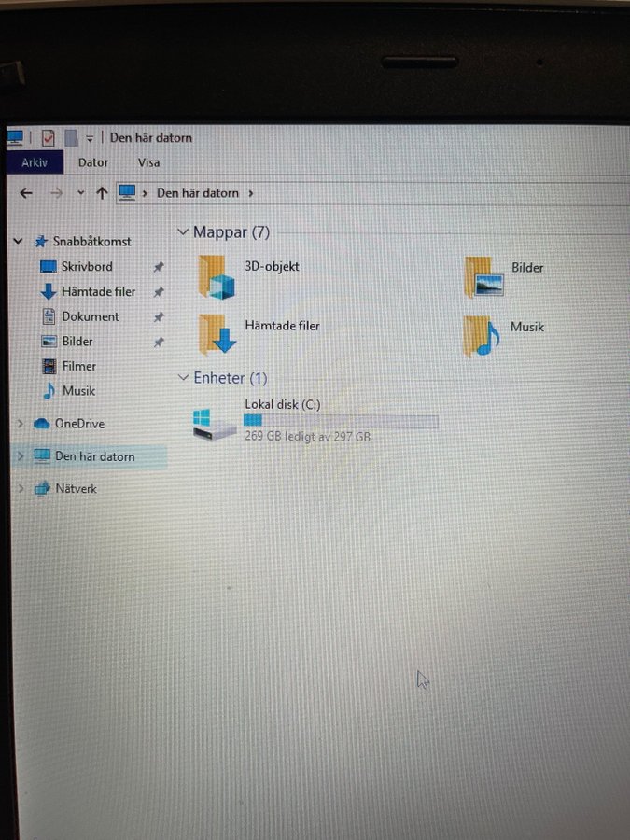Click the properties icon in title bar

(x=48, y=138)
